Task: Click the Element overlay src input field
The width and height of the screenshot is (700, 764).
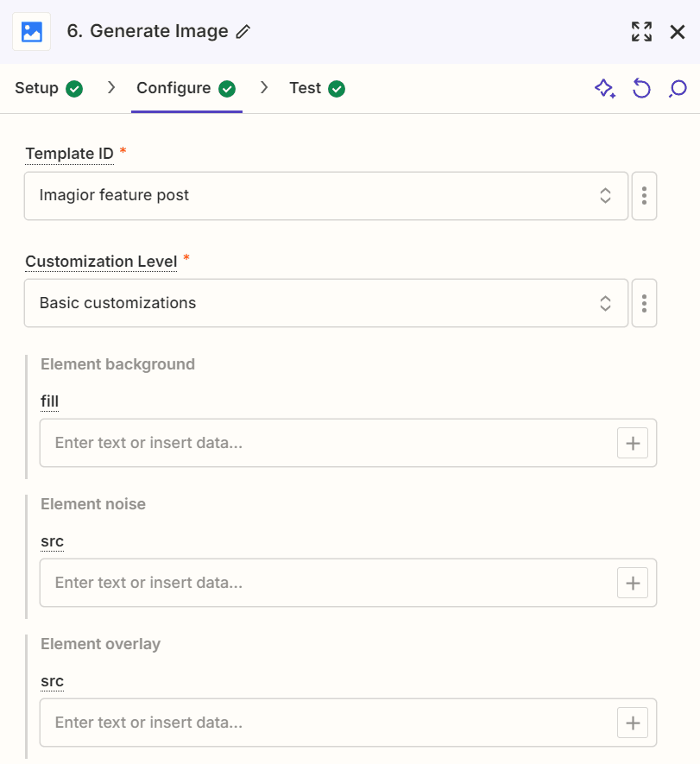Action: (328, 723)
